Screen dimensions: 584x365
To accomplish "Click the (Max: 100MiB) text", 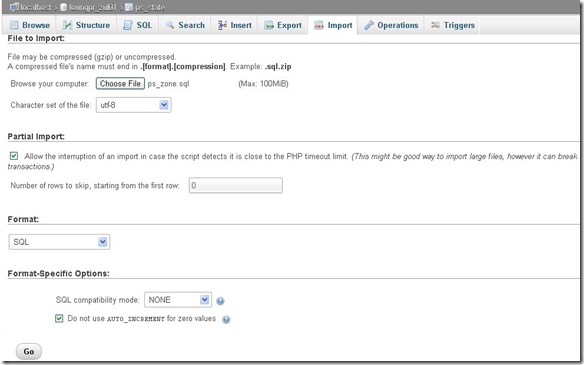I will tap(263, 84).
